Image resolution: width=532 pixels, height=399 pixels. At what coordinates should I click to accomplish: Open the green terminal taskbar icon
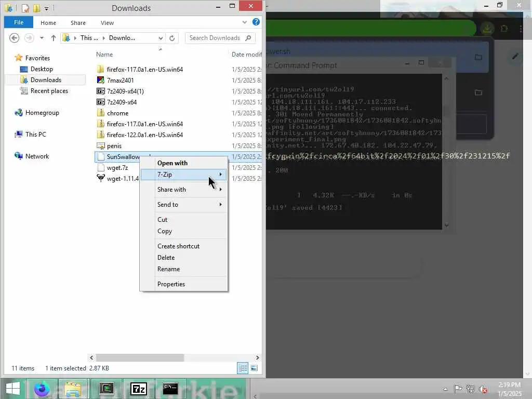pyautogui.click(x=106, y=389)
